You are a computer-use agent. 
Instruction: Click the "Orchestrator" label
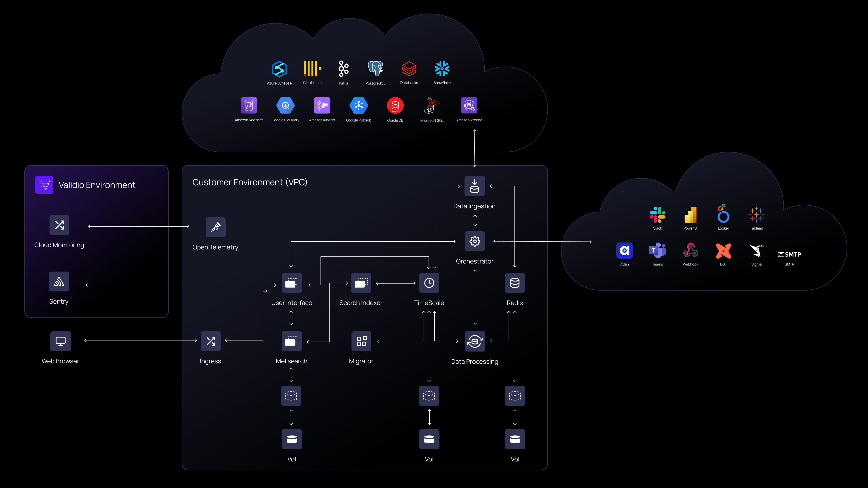point(474,261)
